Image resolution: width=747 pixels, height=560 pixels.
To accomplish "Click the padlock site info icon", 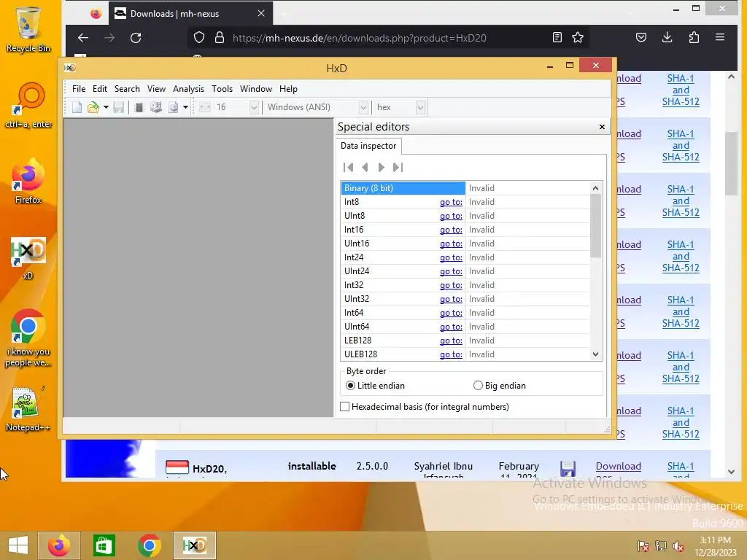I will 219,38.
